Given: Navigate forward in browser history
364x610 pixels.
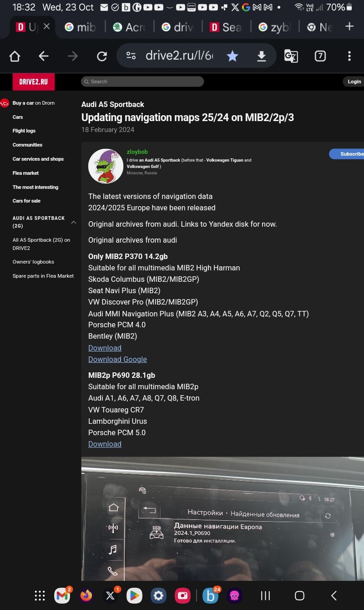Looking at the screenshot, I should pos(73,56).
